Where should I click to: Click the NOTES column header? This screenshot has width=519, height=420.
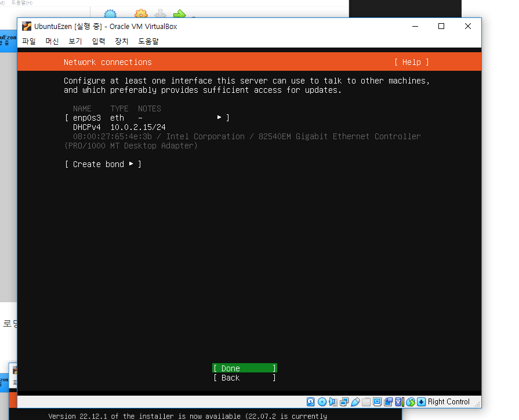149,108
